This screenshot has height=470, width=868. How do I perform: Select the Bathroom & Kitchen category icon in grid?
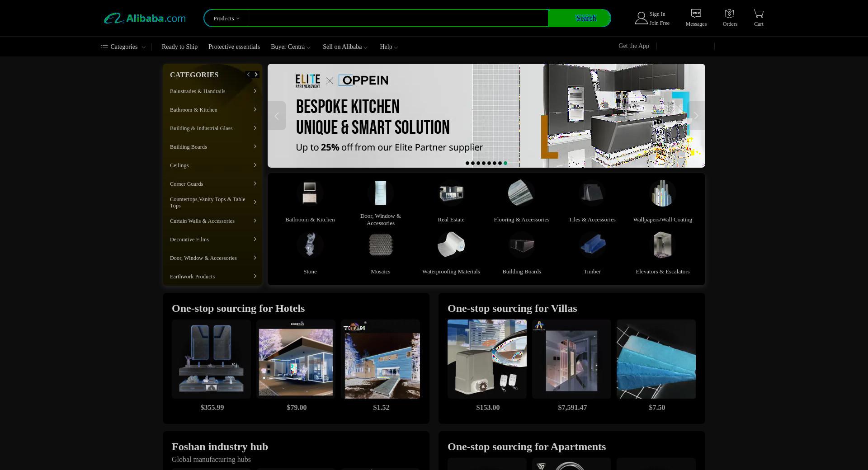(x=310, y=193)
